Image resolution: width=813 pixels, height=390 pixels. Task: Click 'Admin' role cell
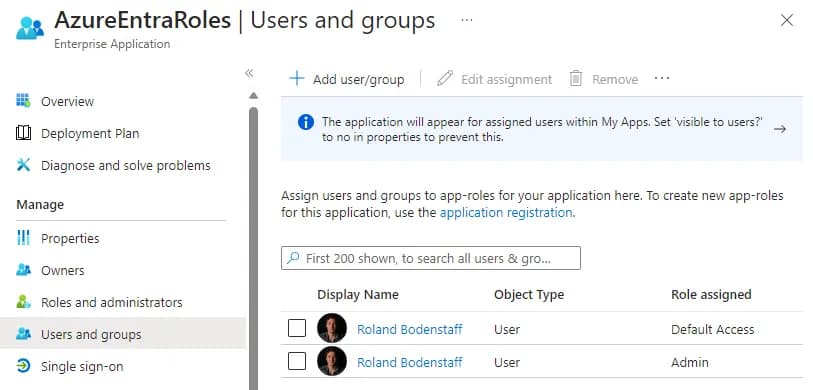pyautogui.click(x=690, y=362)
